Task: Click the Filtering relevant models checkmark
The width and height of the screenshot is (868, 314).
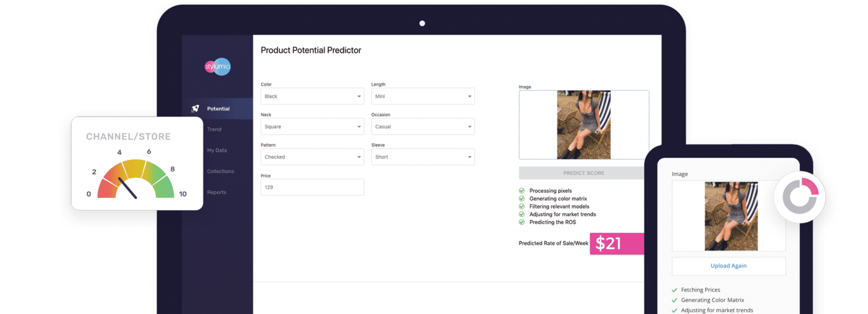Action: click(522, 206)
